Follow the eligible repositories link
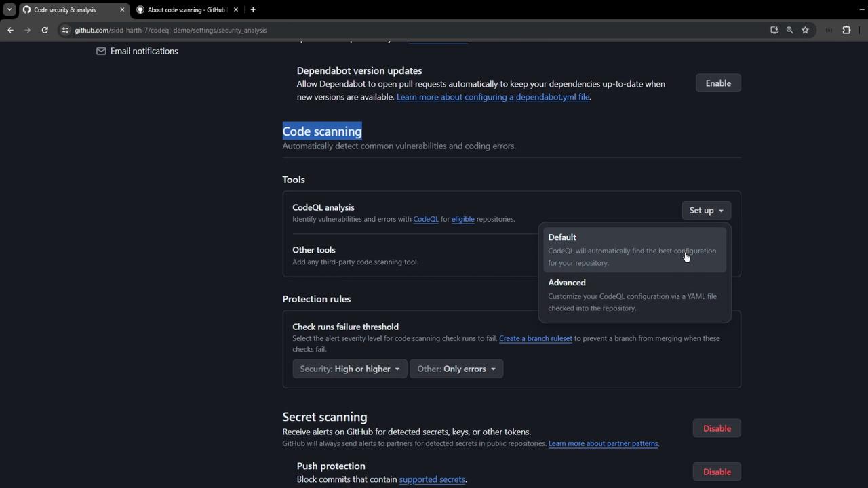Screen dimensions: 868x488 click(x=463, y=219)
